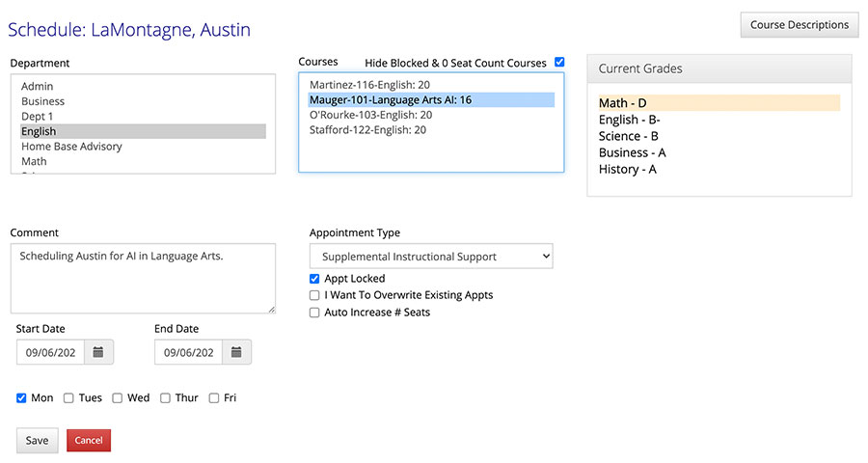Viewport: 868px width, 463px height.
Task: Check the Fri day checkbox
Action: [214, 397]
